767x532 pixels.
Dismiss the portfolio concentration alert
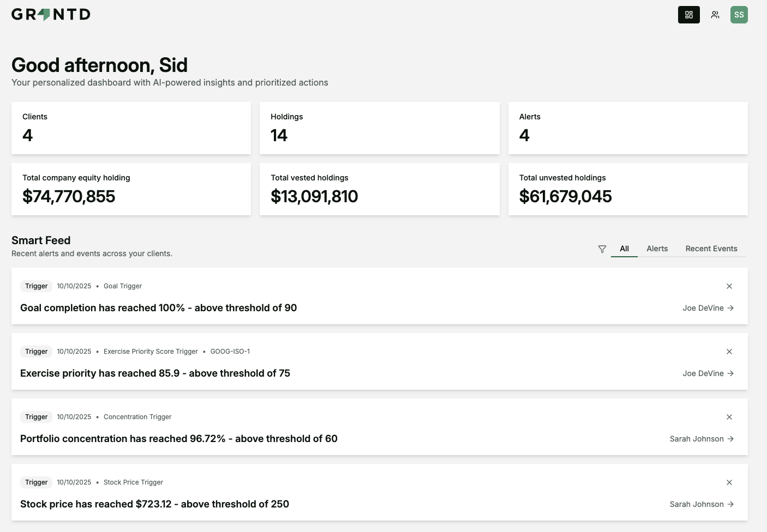coord(729,416)
